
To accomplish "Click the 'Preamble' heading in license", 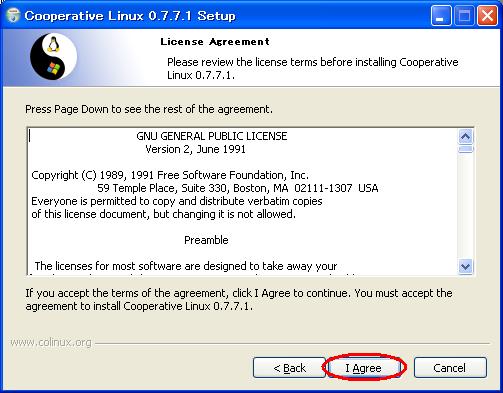I will (x=206, y=240).
